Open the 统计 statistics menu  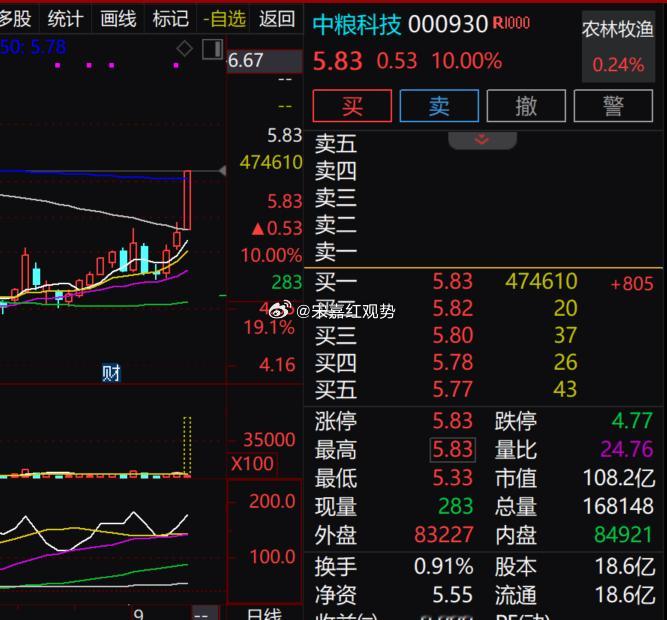coord(65,19)
